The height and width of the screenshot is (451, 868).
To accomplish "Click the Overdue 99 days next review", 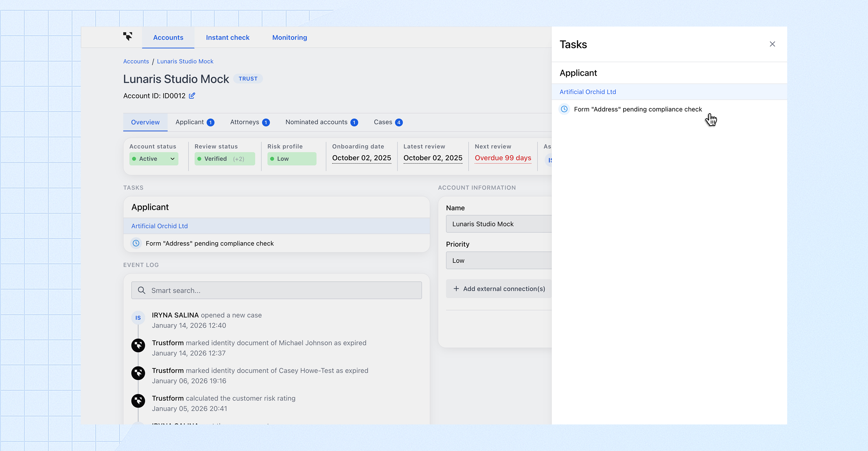I will 502,158.
